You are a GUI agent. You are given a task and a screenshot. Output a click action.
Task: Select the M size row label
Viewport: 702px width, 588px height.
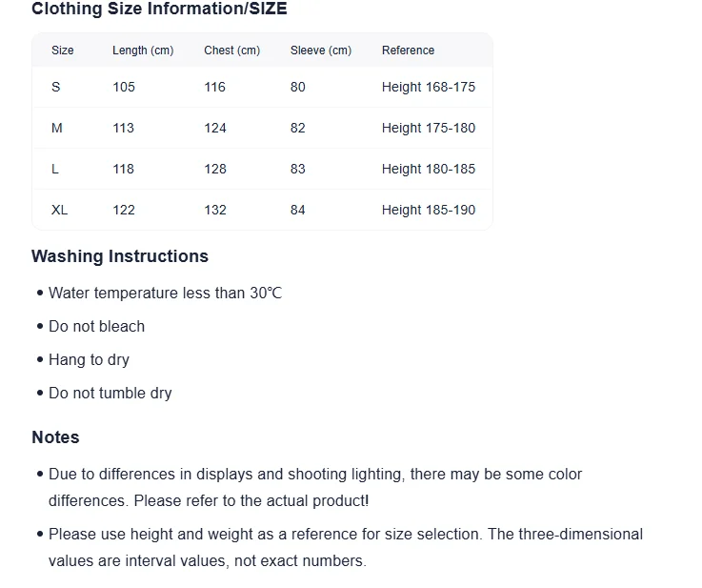coord(57,128)
